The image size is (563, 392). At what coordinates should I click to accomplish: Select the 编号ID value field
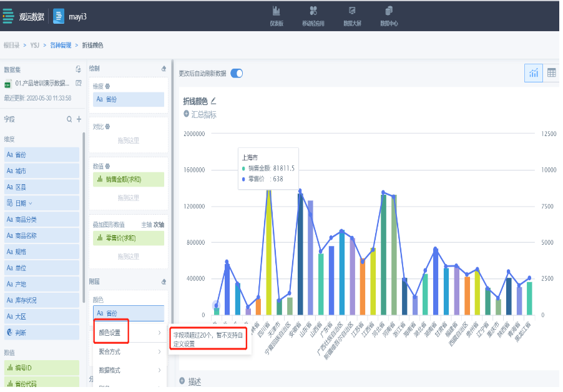pyautogui.click(x=42, y=368)
